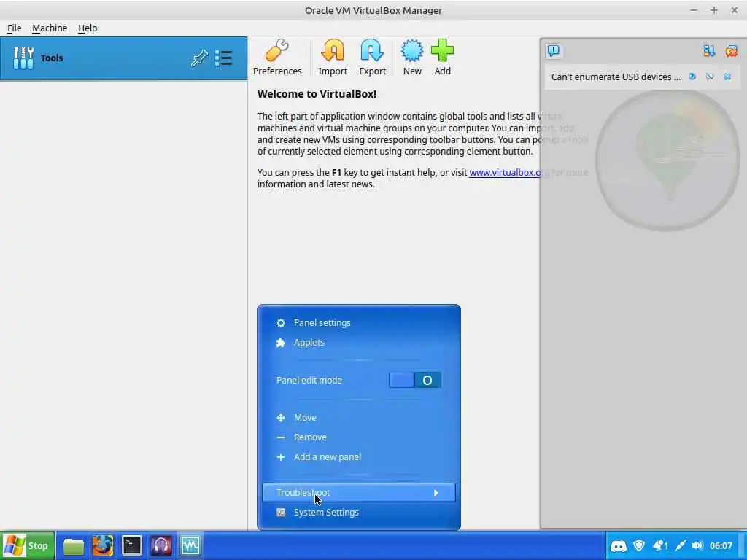Open the terminal from the taskbar
747x560 pixels.
[132, 545]
